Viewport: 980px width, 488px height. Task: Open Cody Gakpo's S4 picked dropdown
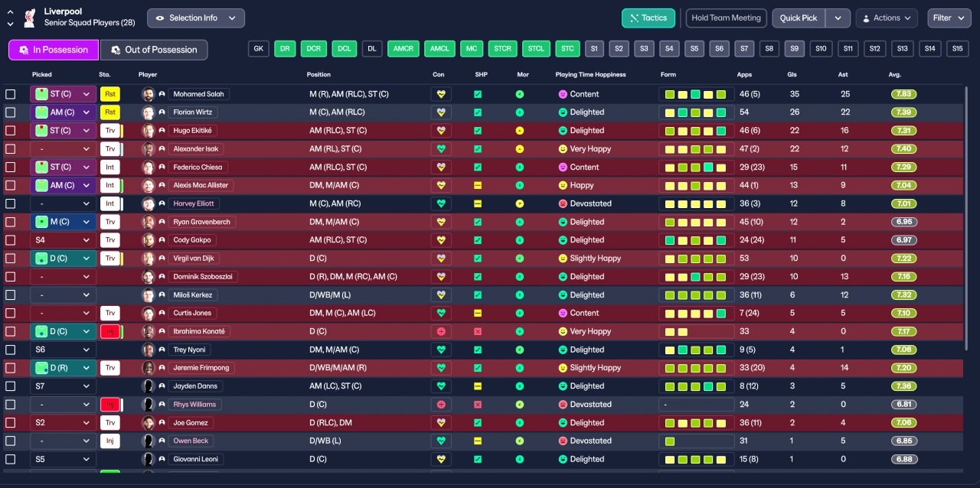pyautogui.click(x=63, y=240)
